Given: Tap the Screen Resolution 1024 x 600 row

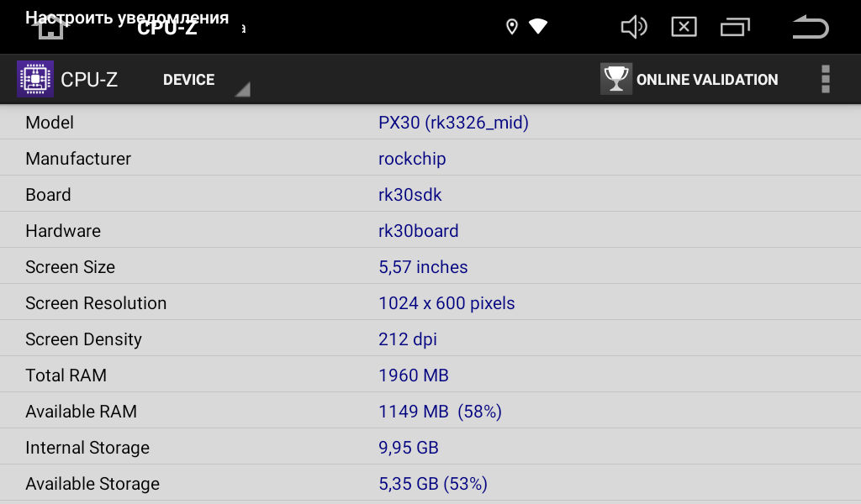Looking at the screenshot, I should point(430,302).
